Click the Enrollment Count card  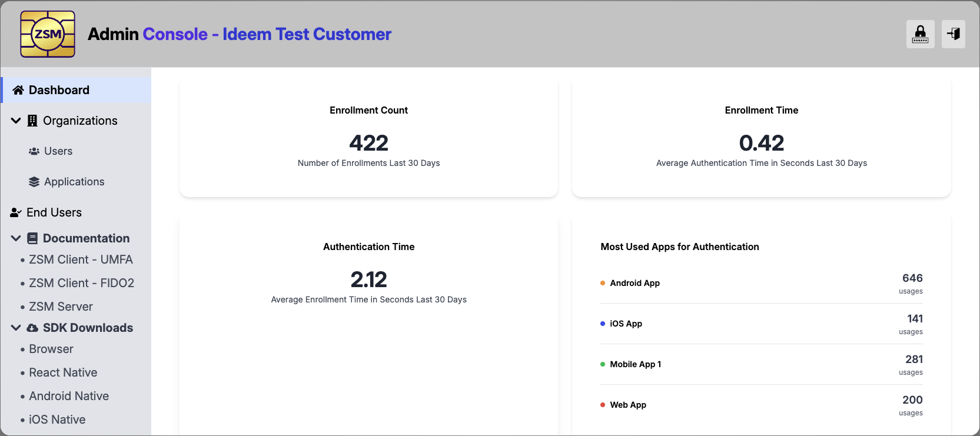tap(368, 138)
